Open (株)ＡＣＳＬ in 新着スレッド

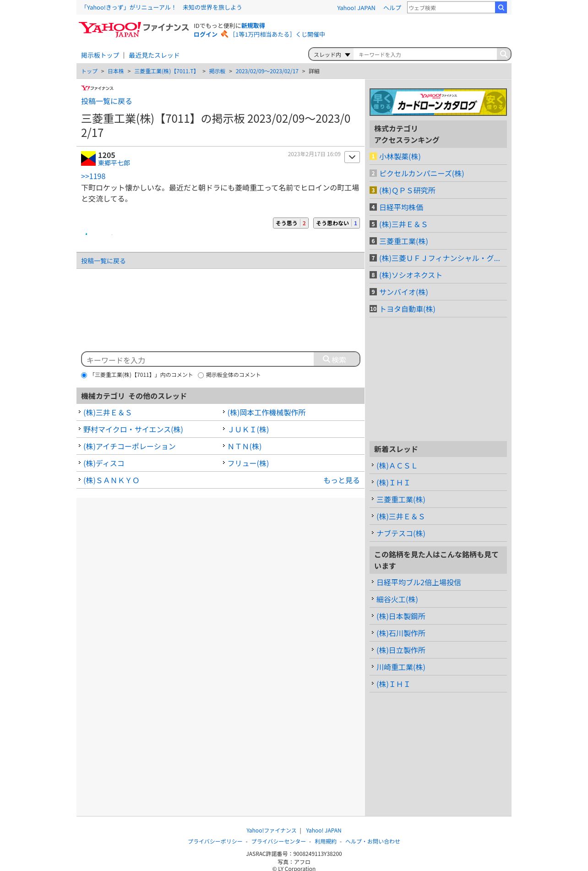(x=397, y=466)
